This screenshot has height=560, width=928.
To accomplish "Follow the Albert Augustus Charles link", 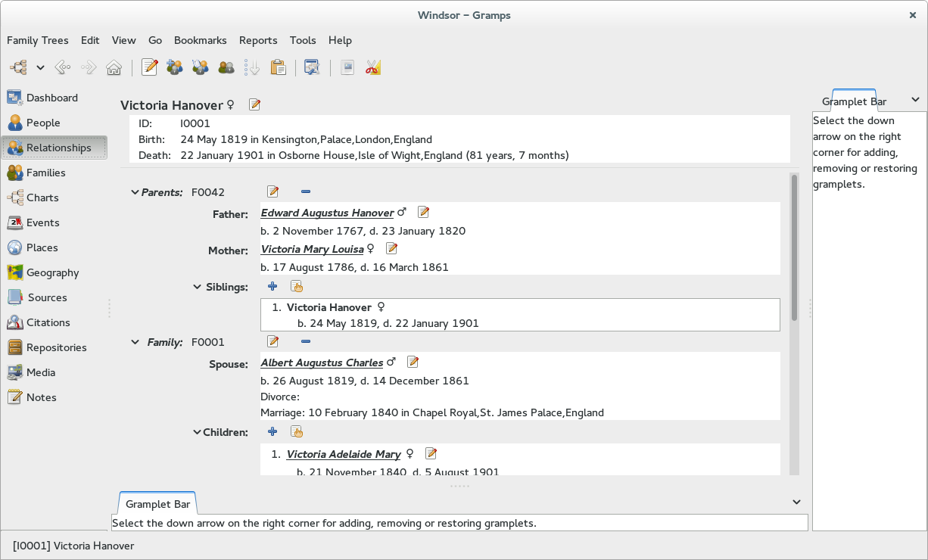I will [x=322, y=362].
